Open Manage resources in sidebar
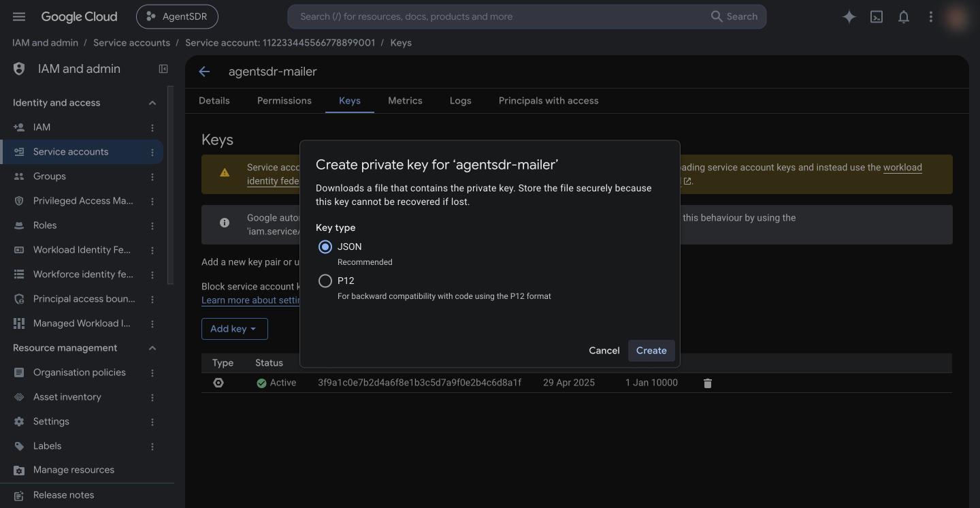 tap(73, 470)
